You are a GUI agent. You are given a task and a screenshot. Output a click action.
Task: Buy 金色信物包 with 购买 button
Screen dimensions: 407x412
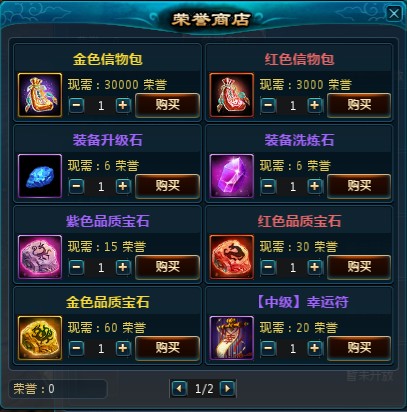168,105
